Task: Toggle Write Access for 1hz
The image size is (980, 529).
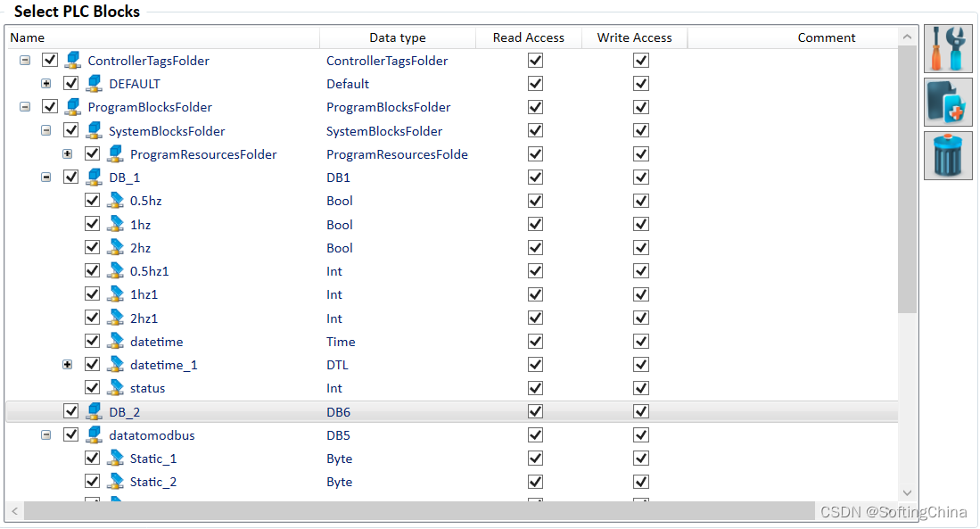Action: 640,224
